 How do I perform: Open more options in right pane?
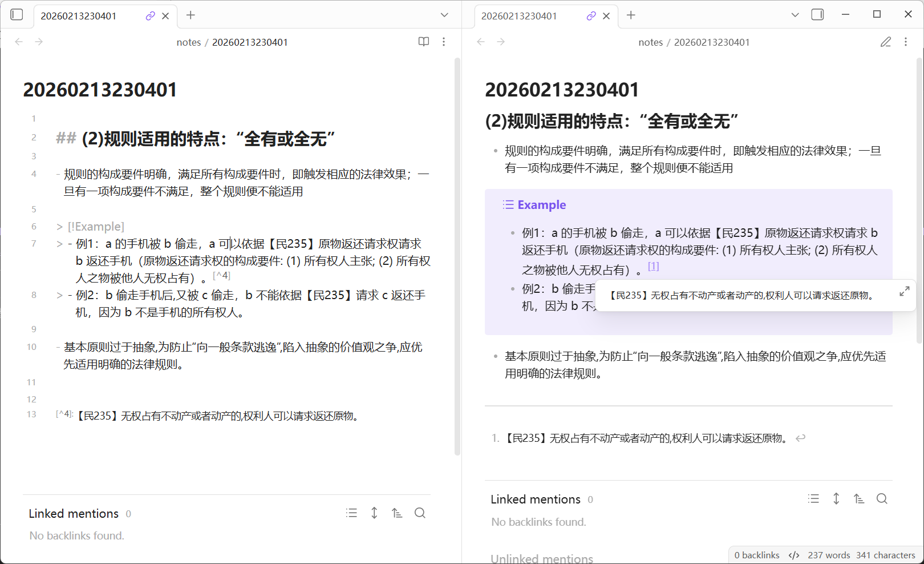point(905,42)
